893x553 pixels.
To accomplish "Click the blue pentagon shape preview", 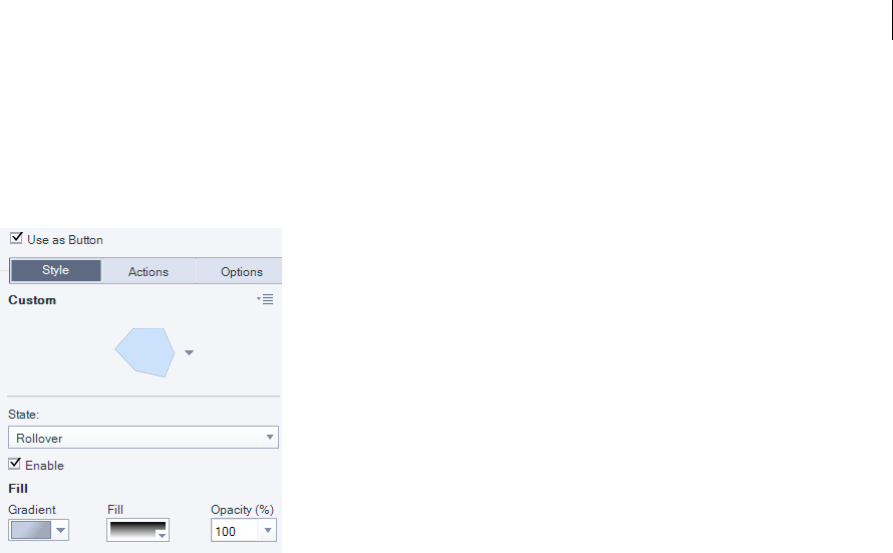I will point(145,352).
